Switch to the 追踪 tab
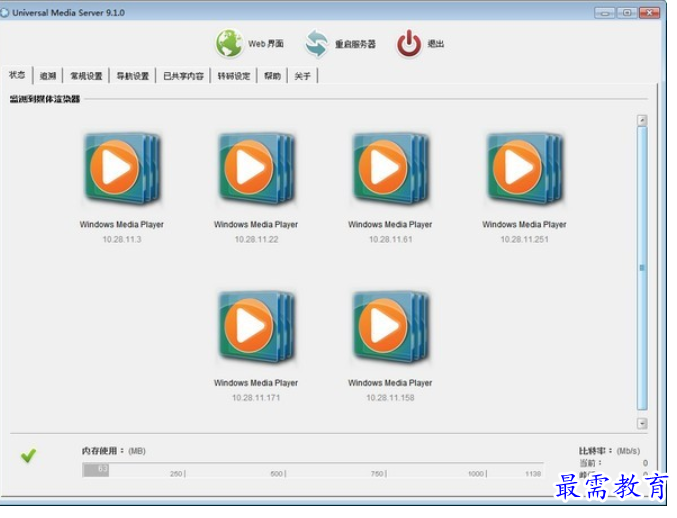The height and width of the screenshot is (518, 677). (48, 76)
